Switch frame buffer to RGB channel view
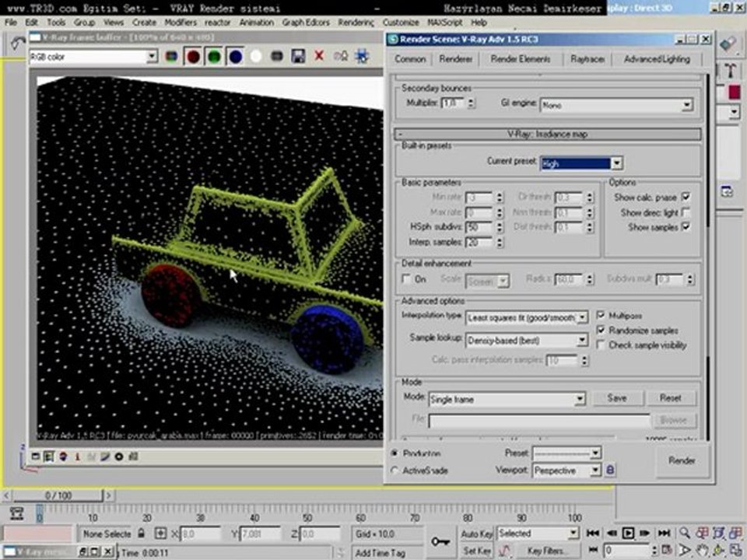747x560 pixels. (x=171, y=57)
